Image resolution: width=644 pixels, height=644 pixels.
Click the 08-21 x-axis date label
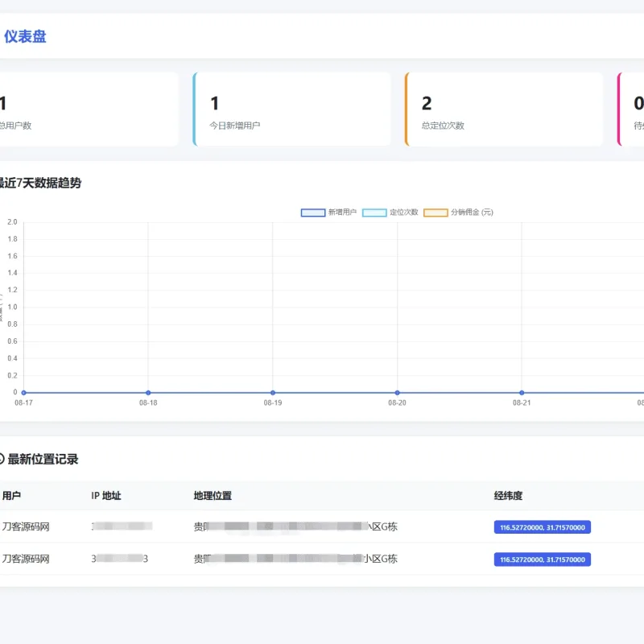(522, 403)
